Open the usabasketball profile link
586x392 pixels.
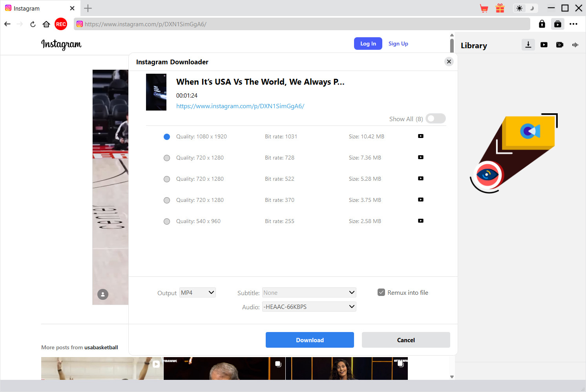coord(101,347)
